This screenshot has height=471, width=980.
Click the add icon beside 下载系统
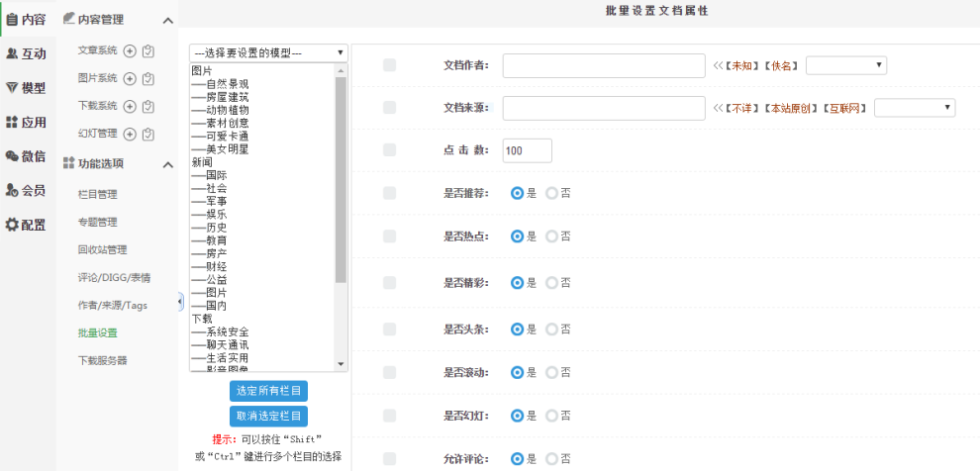130,106
